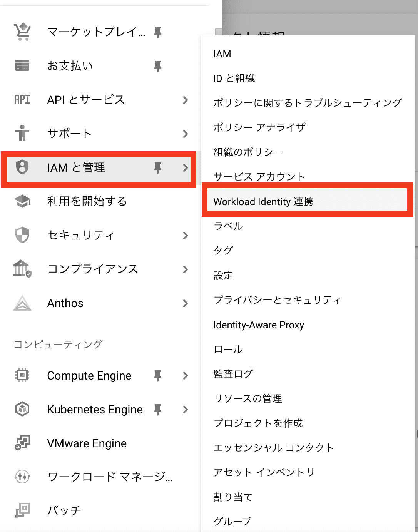
Task: Click 利用を開始する in the sidebar
Action: pos(86,201)
